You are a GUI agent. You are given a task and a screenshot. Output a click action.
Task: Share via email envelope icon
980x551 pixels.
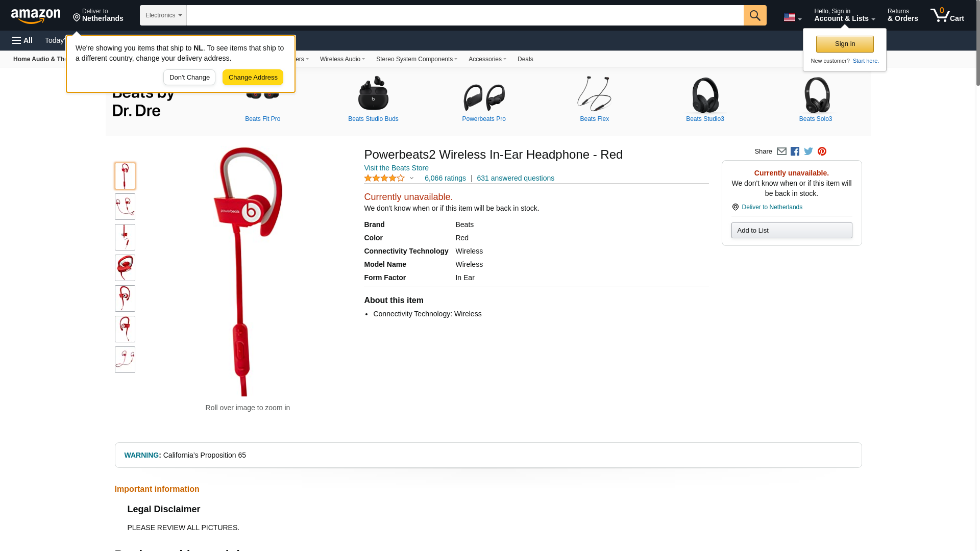point(781,152)
